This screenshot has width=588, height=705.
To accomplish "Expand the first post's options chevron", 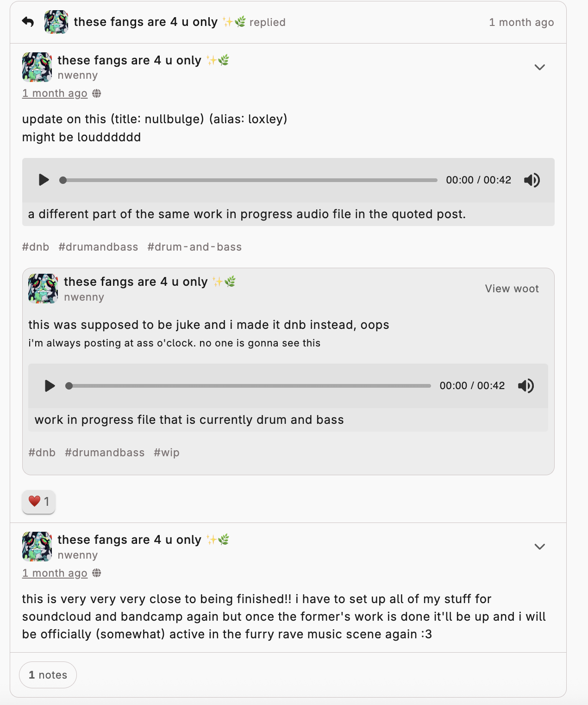I will coord(539,67).
